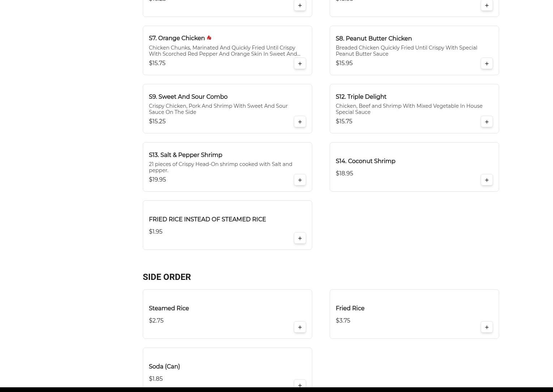Add S13. Salt & Pepper Shrimp plus button
553x392 pixels.
pos(300,180)
